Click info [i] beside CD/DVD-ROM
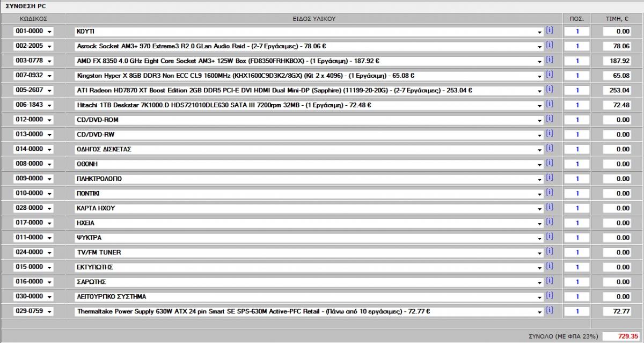644x343 pixels. coord(549,119)
